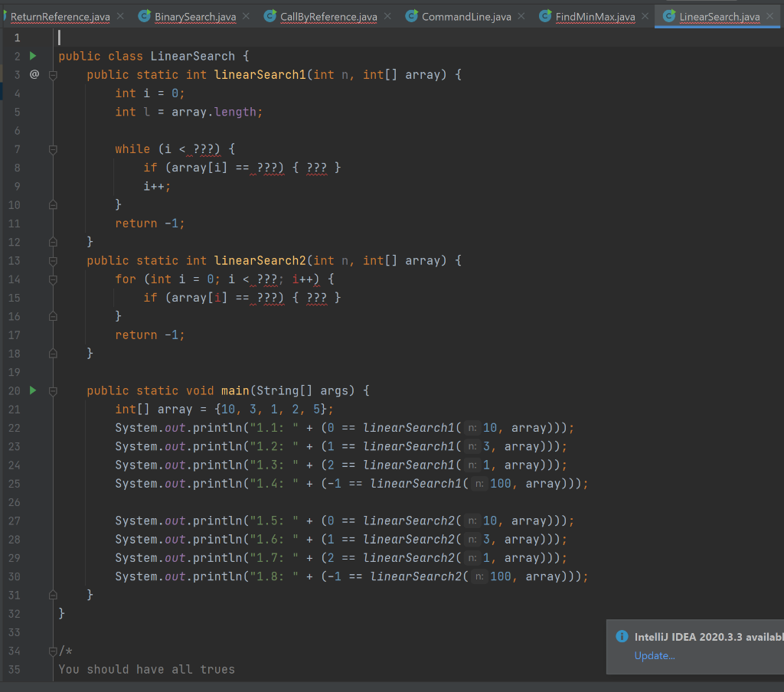
Task: Close the ReturnReference.java tab
Action: pos(119,16)
